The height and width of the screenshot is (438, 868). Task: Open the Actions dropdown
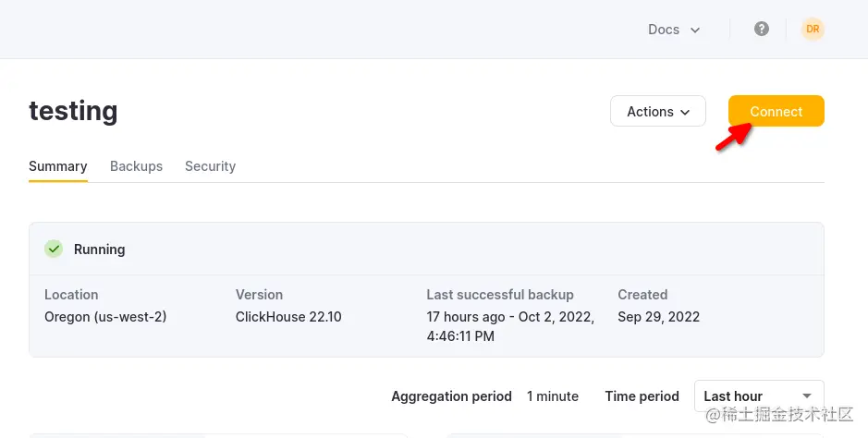click(x=658, y=112)
